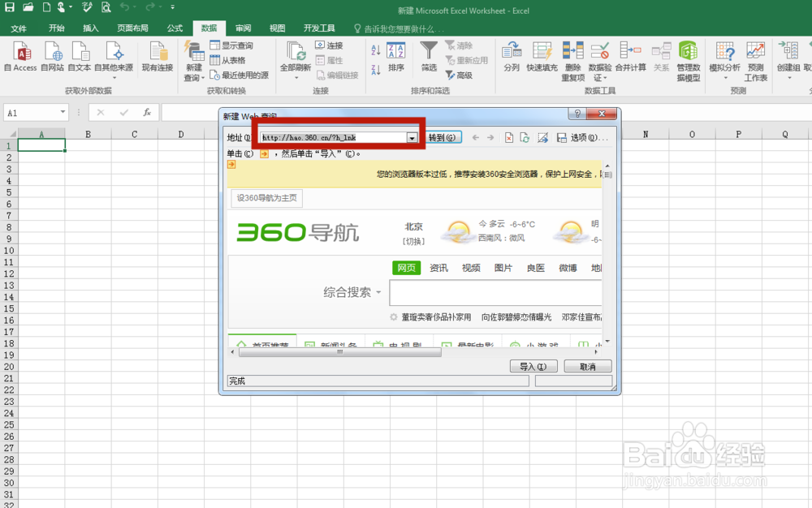
Task: Click the Save icon in quick access toolbar
Action: coord(9,7)
